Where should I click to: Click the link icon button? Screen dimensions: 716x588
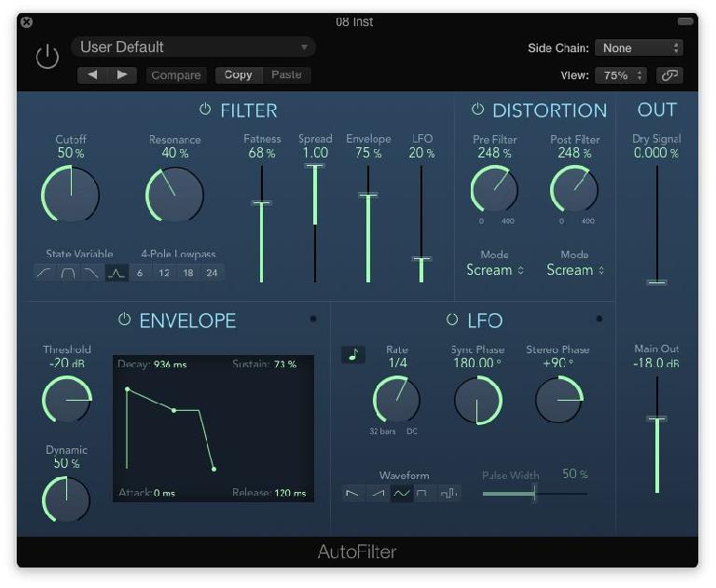669,75
